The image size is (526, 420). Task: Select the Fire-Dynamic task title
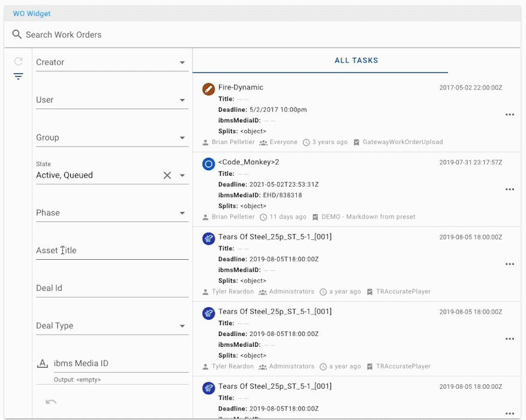tap(241, 87)
